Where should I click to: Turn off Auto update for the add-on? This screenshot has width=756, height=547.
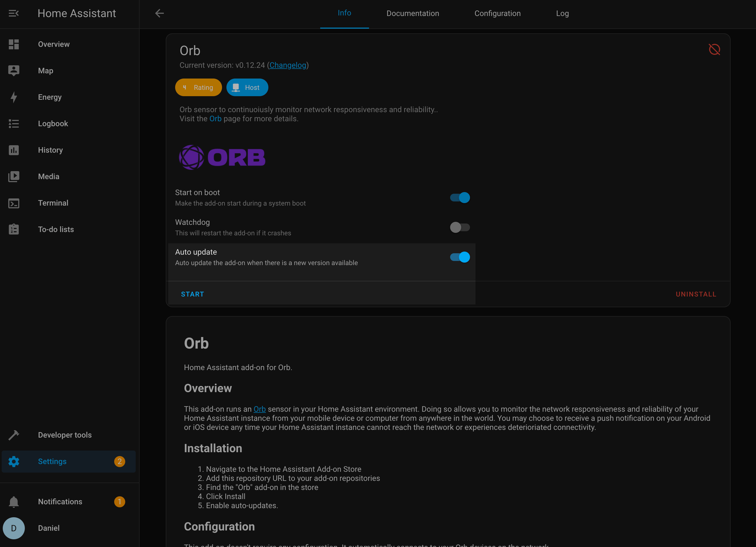[x=460, y=257]
